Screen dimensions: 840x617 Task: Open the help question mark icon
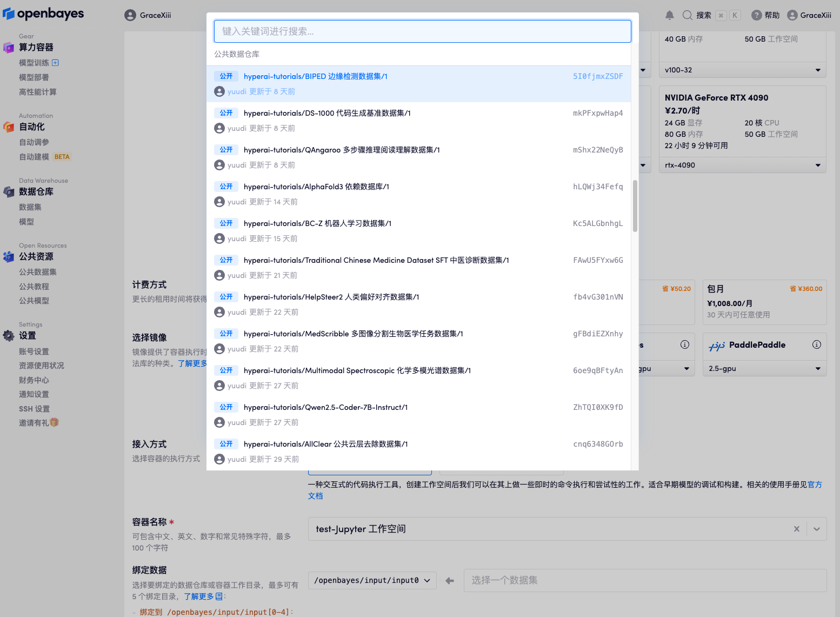[756, 15]
